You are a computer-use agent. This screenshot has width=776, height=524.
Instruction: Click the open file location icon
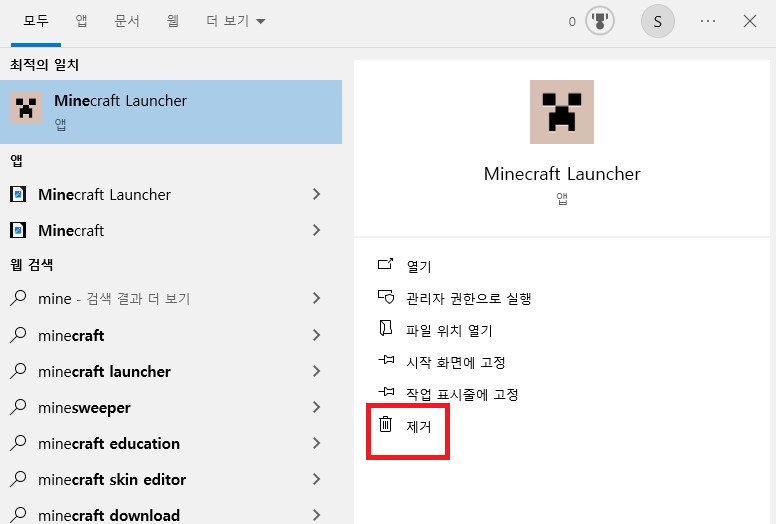386,328
